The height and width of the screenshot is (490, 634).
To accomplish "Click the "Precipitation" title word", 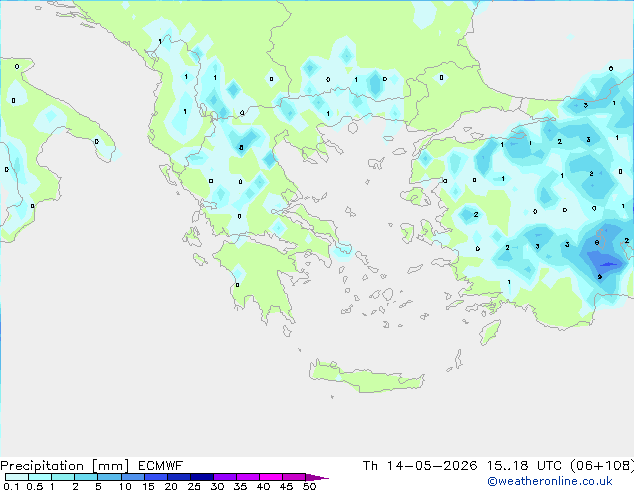I will pyautogui.click(x=42, y=466).
